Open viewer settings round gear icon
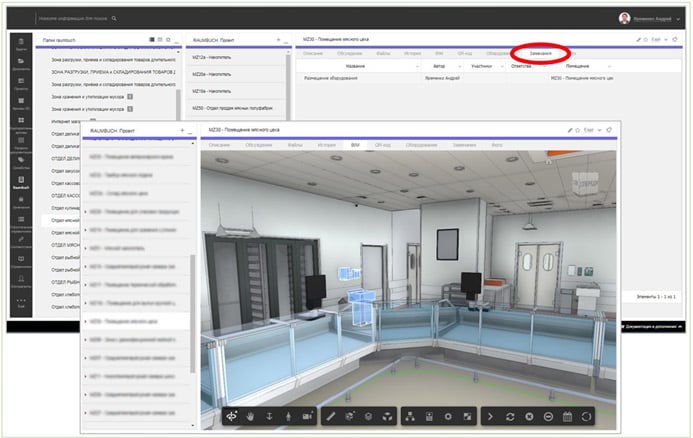 point(448,416)
